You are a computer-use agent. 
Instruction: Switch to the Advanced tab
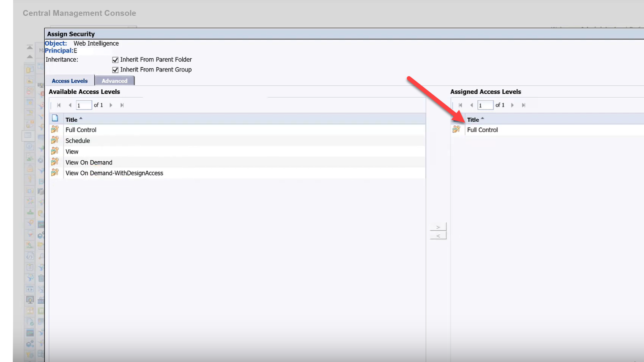click(115, 80)
